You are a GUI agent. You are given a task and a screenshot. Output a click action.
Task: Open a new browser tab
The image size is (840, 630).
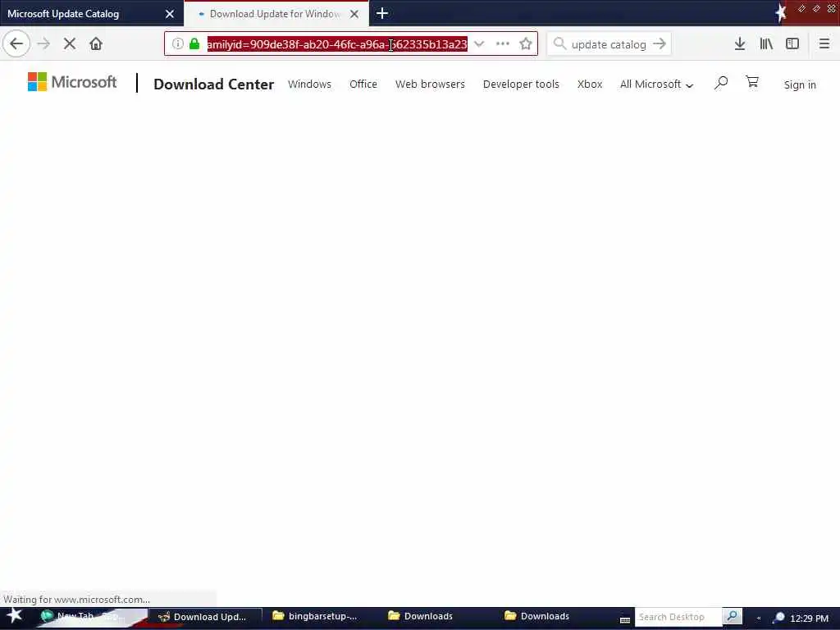point(382,13)
